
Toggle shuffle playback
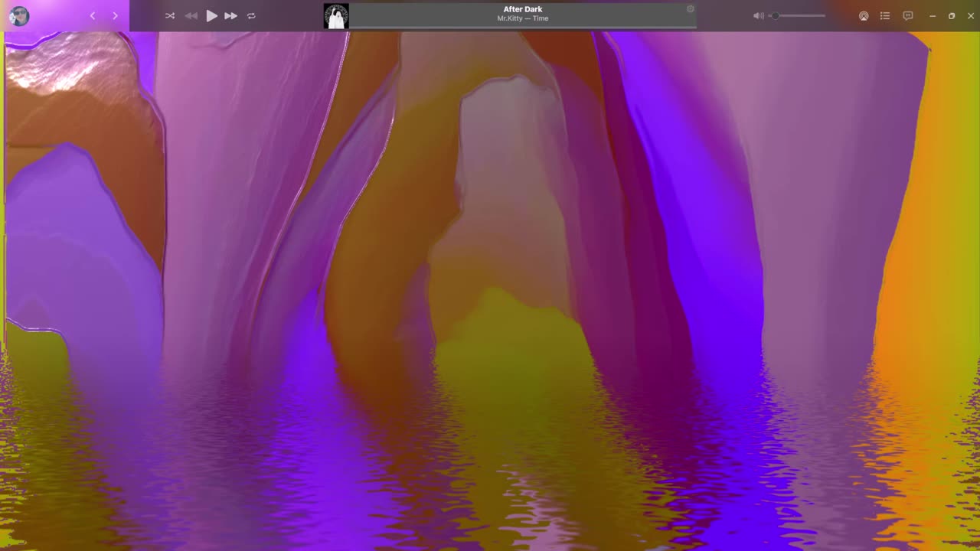170,15
